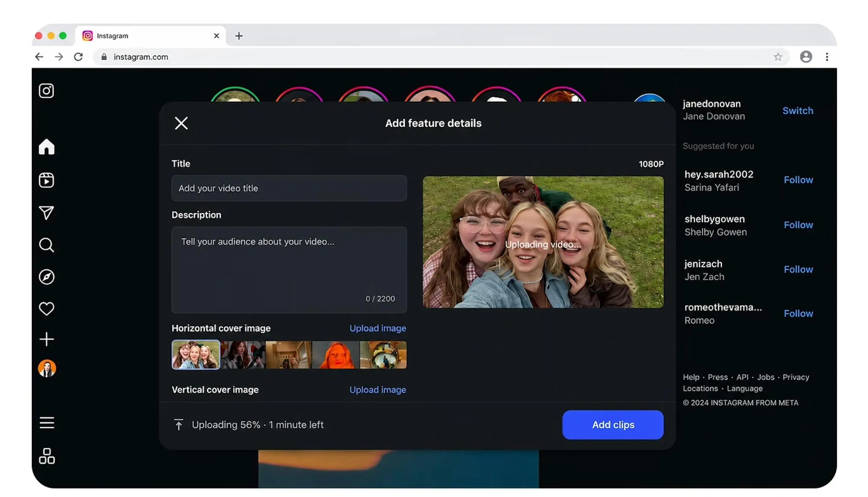The image size is (868, 497).
Task: Open Explore compass icon
Action: coord(46,277)
